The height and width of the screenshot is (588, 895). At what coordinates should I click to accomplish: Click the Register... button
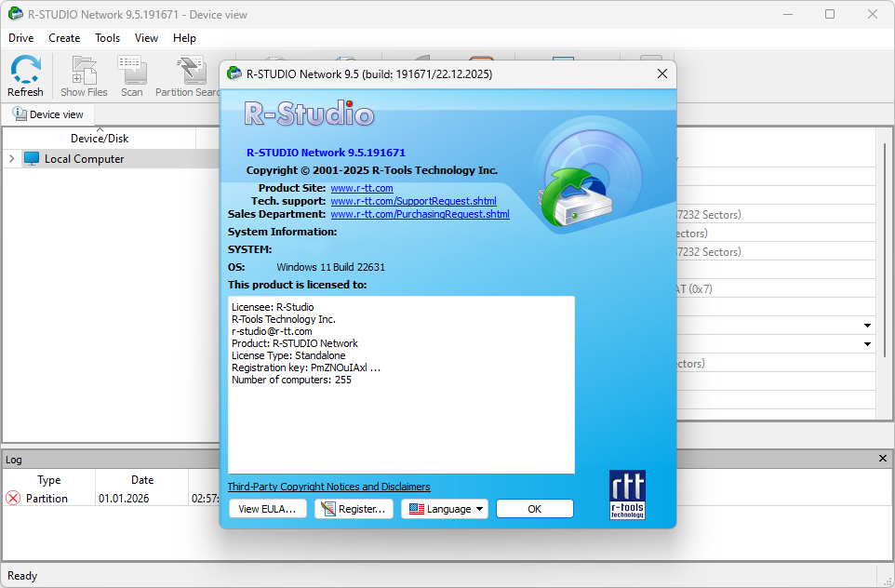tap(354, 509)
